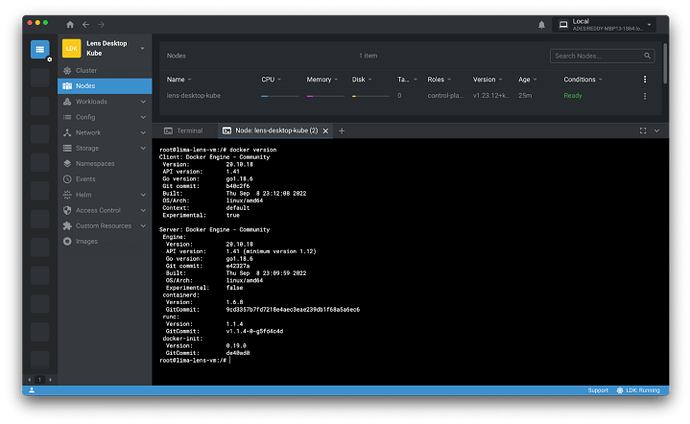Image resolution: width=690 pixels, height=424 pixels.
Task: Click the Home icon in top bar
Action: pyautogui.click(x=69, y=23)
